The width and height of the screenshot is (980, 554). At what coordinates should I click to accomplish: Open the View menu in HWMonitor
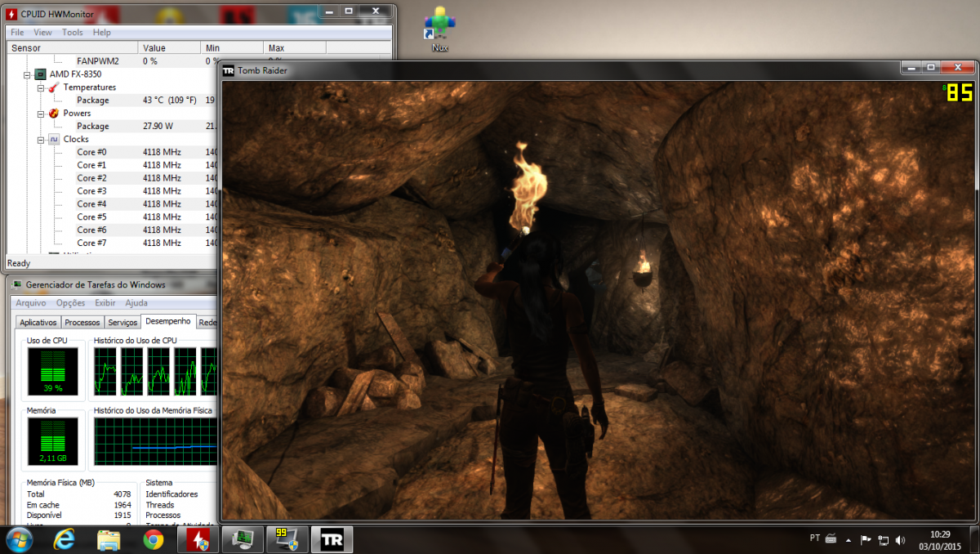42,33
